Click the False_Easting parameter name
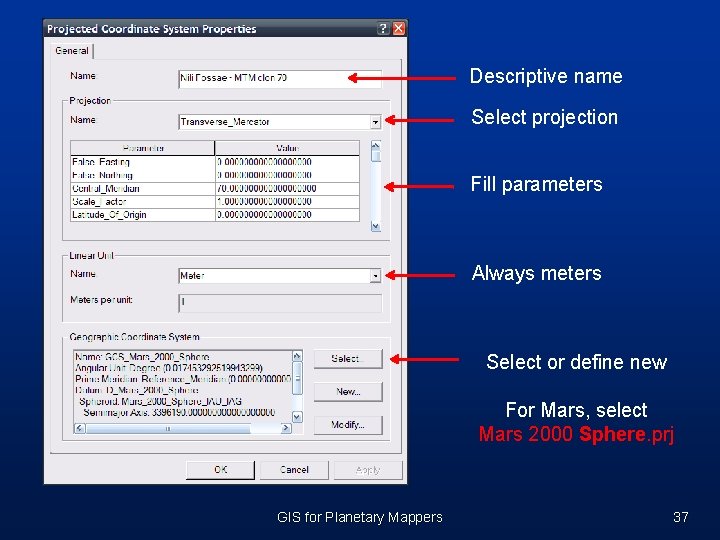 pyautogui.click(x=101, y=162)
